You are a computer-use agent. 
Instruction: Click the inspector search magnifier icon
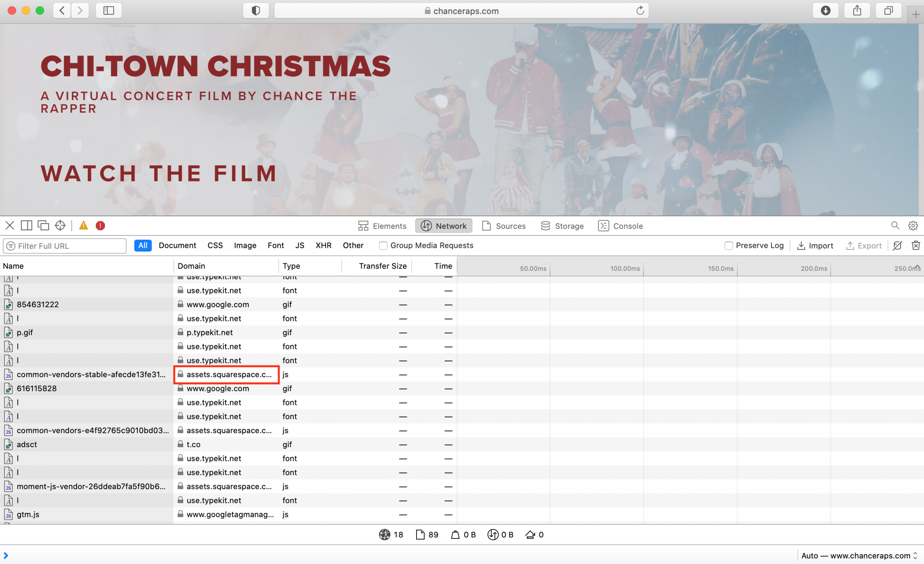pyautogui.click(x=895, y=226)
